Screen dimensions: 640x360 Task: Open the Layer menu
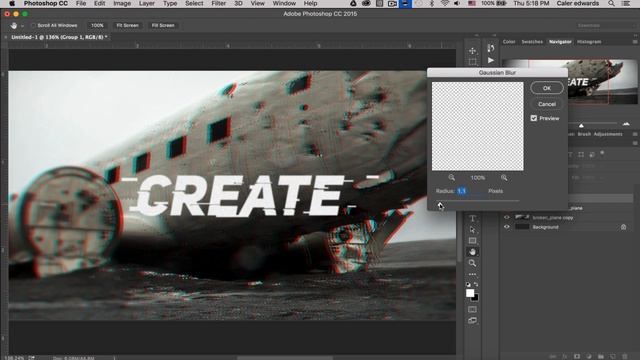[147, 3]
